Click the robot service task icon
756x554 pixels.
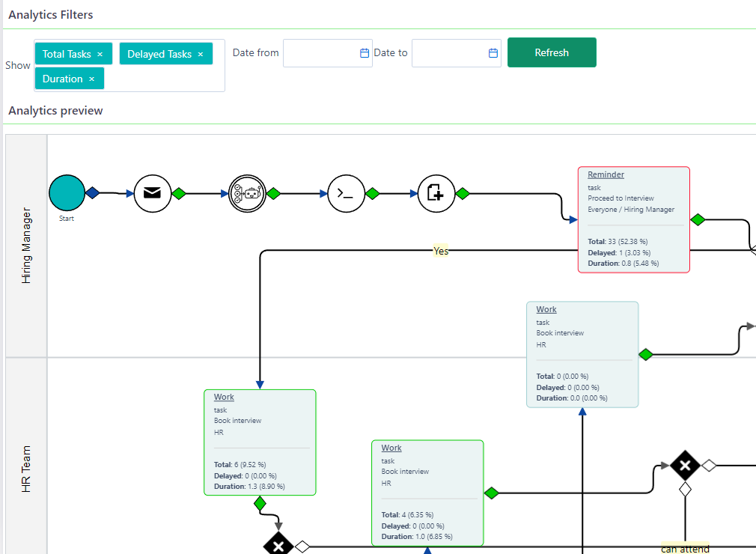coord(247,193)
